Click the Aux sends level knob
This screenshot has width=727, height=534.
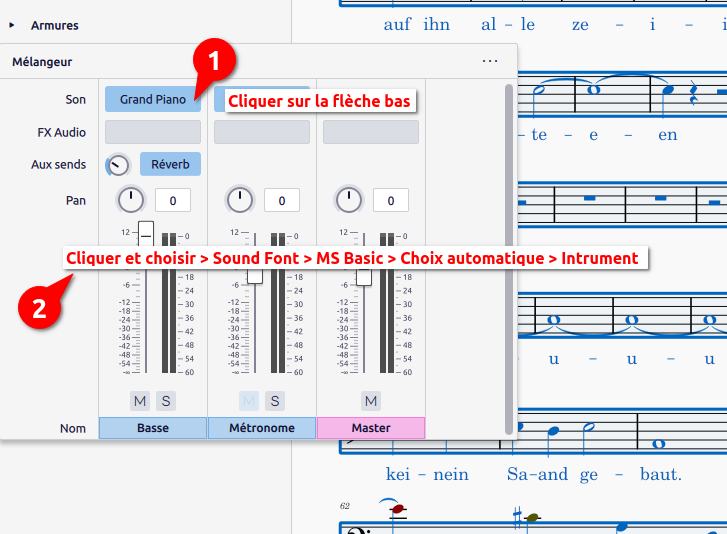click(x=119, y=165)
